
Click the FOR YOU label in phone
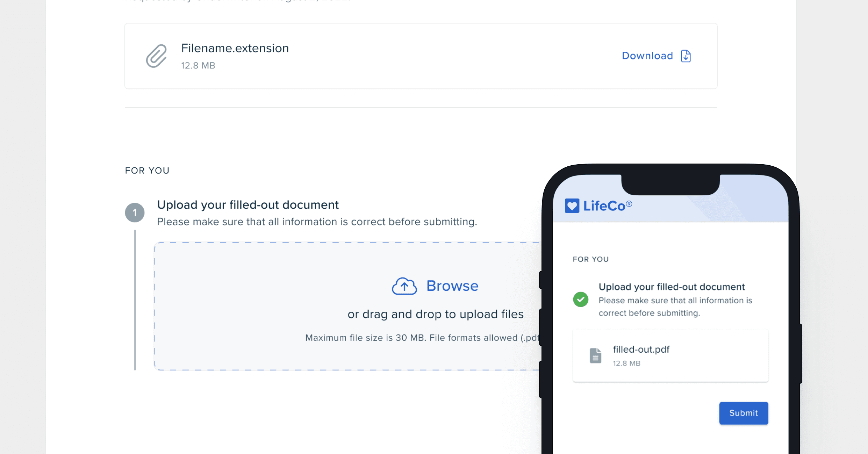coord(591,259)
